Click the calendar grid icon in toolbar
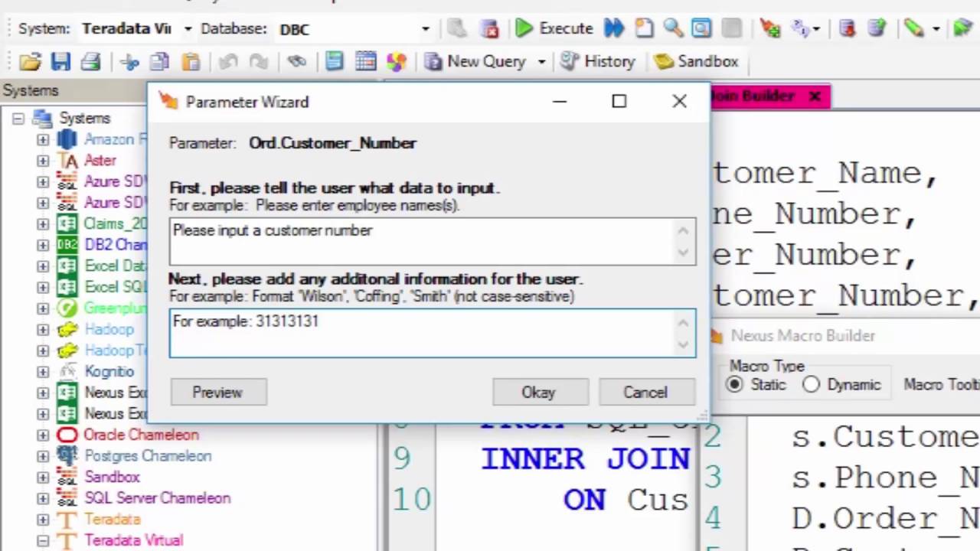The width and height of the screenshot is (980, 551). point(365,61)
